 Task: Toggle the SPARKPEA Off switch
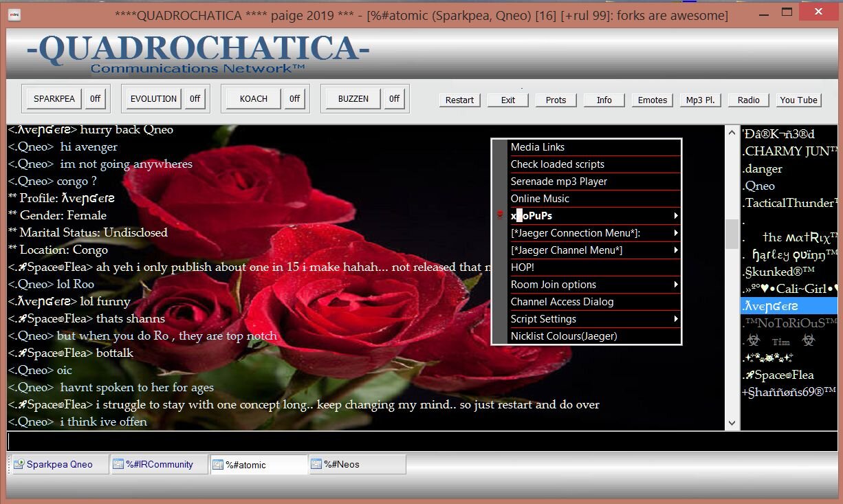[x=95, y=99]
